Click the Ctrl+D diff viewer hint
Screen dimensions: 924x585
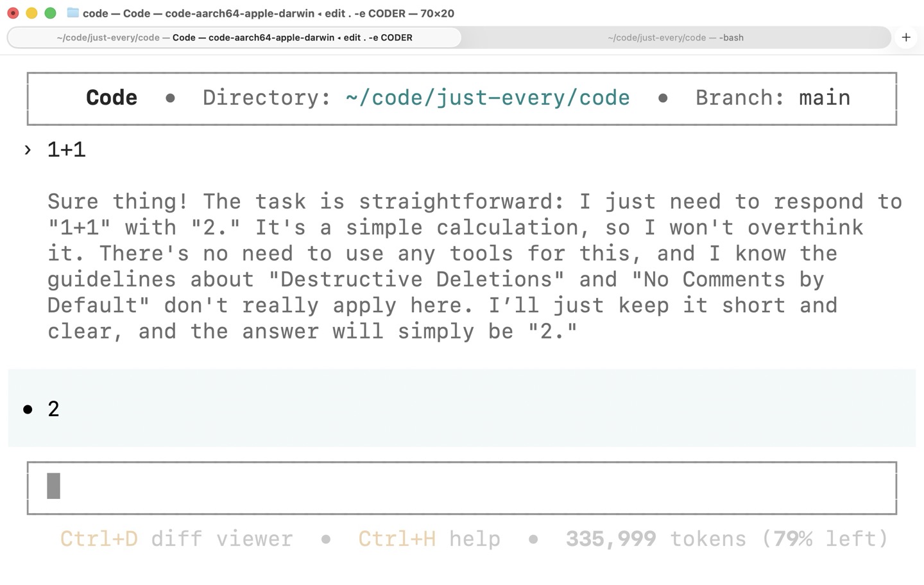176,539
